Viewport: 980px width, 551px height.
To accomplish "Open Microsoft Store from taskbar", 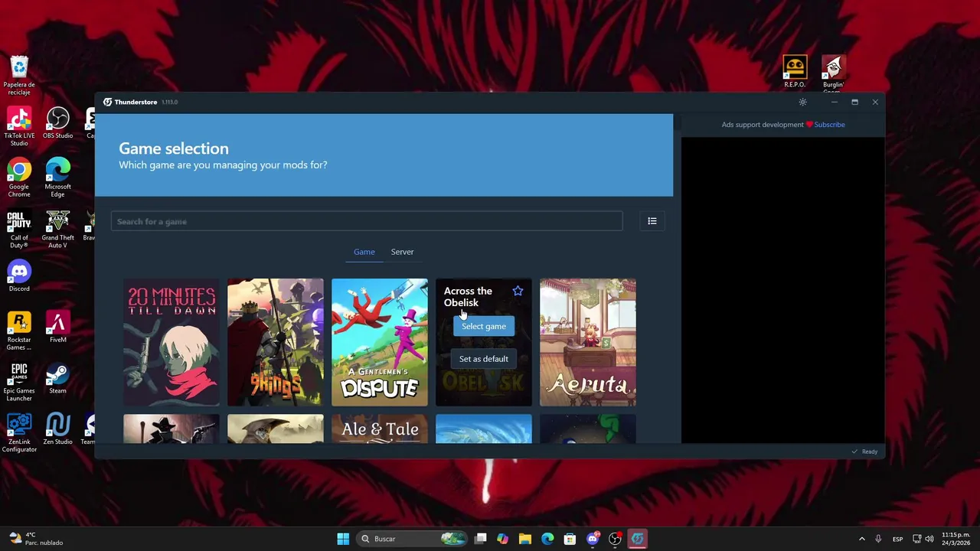I will tap(570, 539).
